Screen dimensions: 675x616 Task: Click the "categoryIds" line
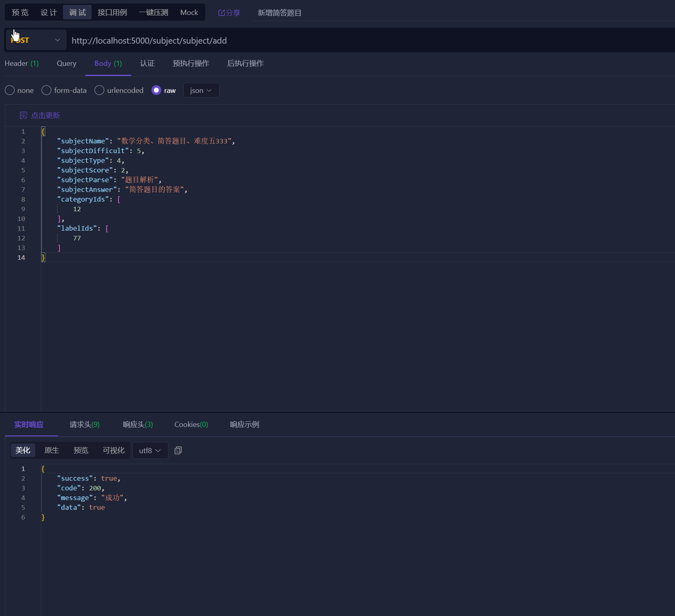tap(88, 199)
